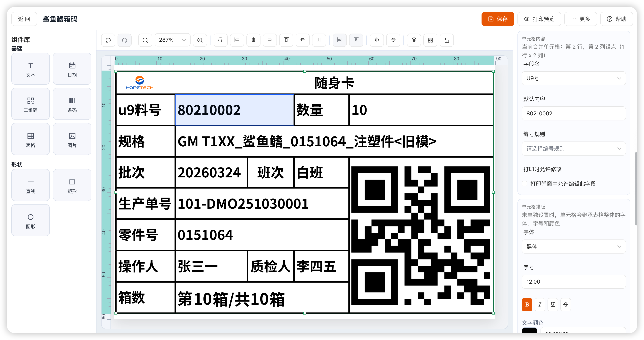Align selected elements to left edge

237,40
